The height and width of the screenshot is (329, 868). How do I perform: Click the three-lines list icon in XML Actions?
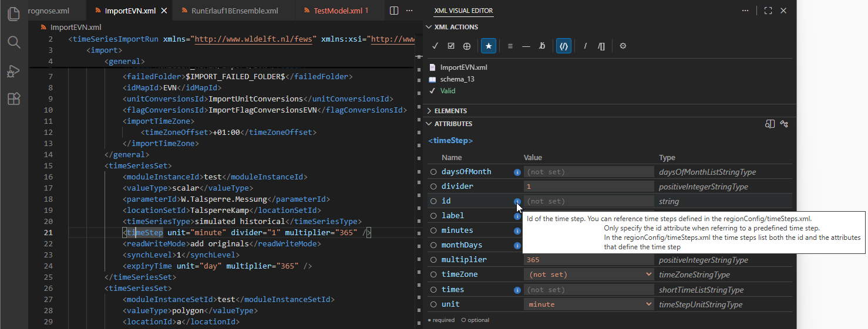coord(510,46)
